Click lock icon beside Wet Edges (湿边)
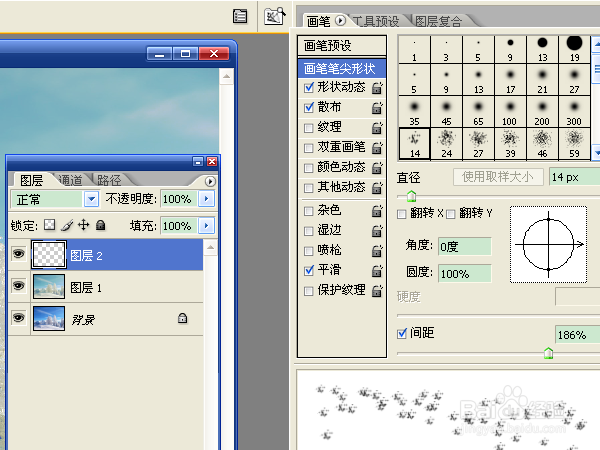This screenshot has height=450, width=600. (377, 231)
